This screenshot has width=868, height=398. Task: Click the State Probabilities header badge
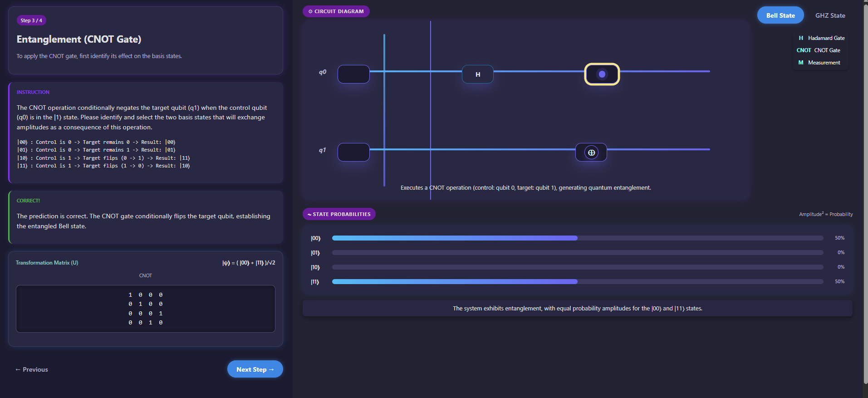[x=339, y=214]
